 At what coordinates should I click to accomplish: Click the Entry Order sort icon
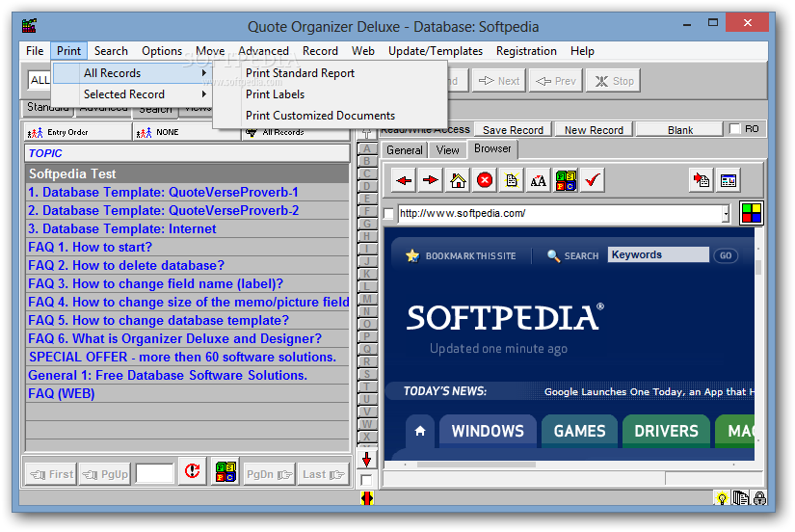coord(35,132)
